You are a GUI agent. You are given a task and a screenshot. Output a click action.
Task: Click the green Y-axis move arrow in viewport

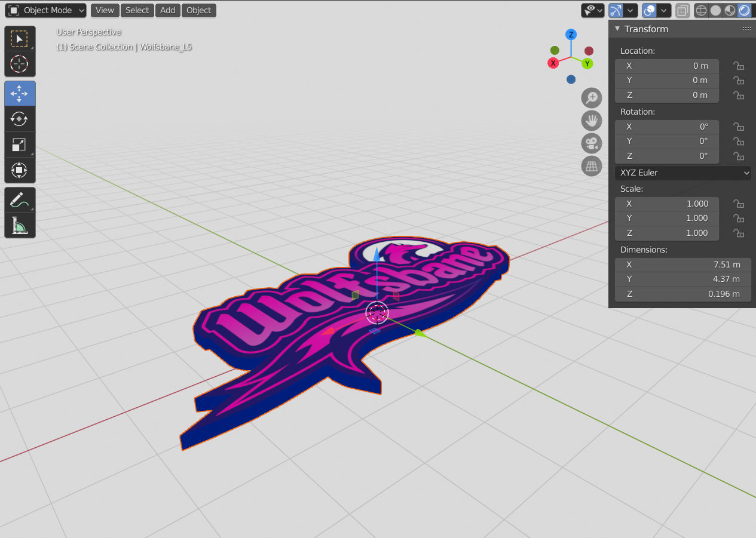tap(419, 332)
